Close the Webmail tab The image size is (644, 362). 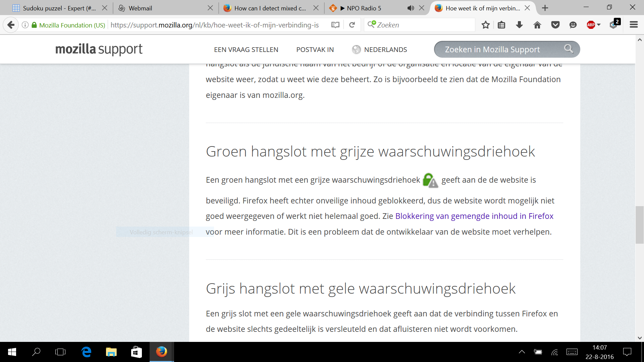tap(210, 8)
